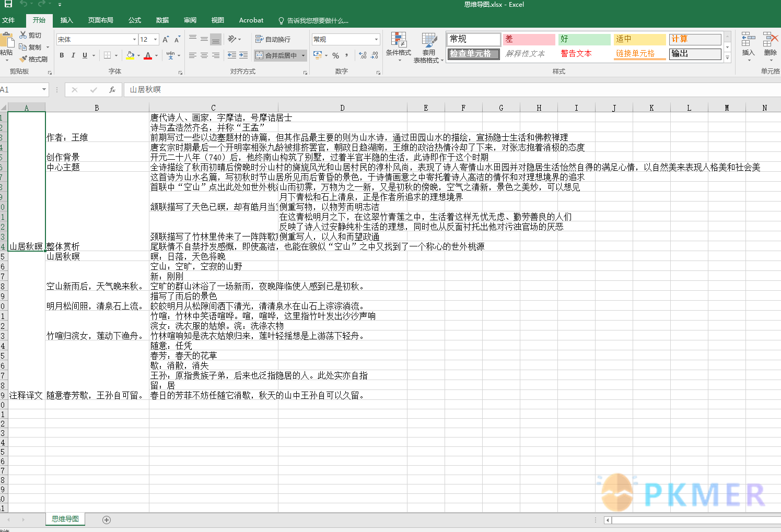
Task: Toggle Italic formatting
Action: coord(73,55)
